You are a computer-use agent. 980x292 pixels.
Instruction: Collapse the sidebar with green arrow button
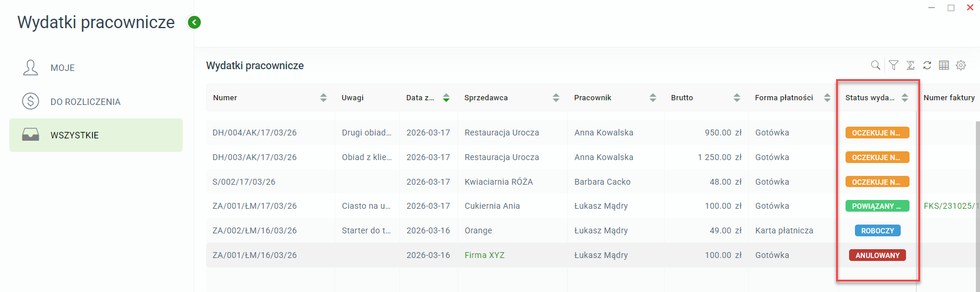(x=194, y=22)
